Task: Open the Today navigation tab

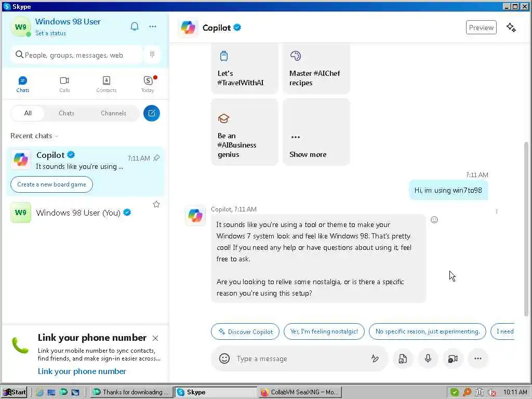Action: click(x=148, y=84)
